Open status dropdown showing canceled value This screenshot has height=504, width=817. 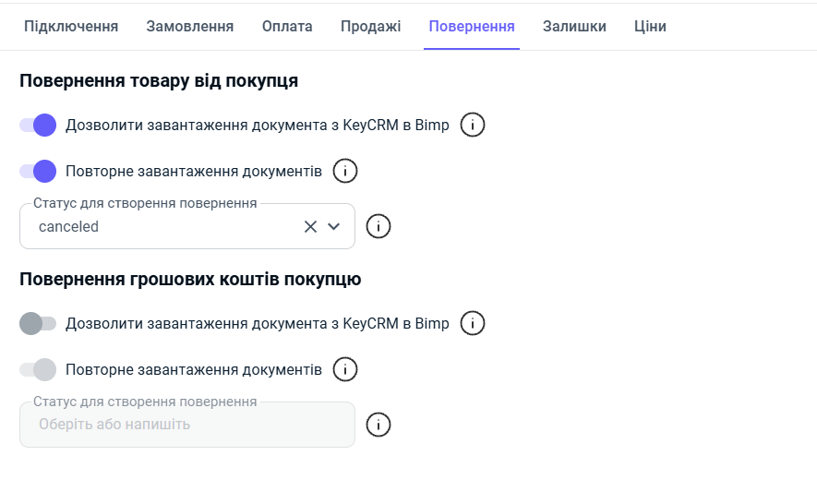(187, 226)
